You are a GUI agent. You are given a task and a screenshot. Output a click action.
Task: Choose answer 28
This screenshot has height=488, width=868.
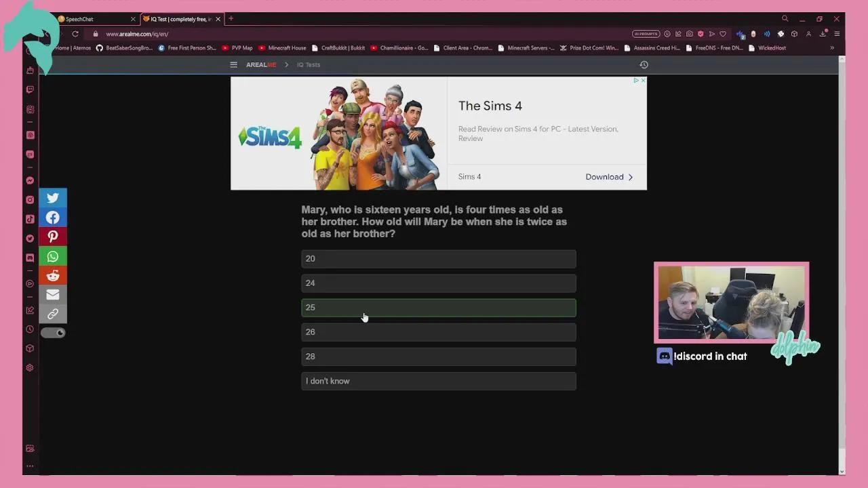click(439, 357)
